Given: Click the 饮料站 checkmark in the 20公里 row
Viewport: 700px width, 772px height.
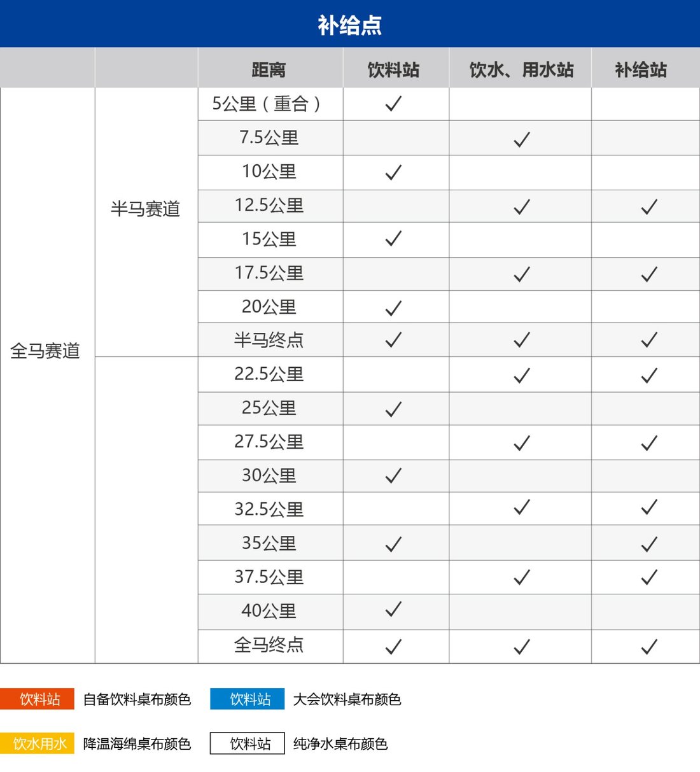Looking at the screenshot, I should click(394, 309).
